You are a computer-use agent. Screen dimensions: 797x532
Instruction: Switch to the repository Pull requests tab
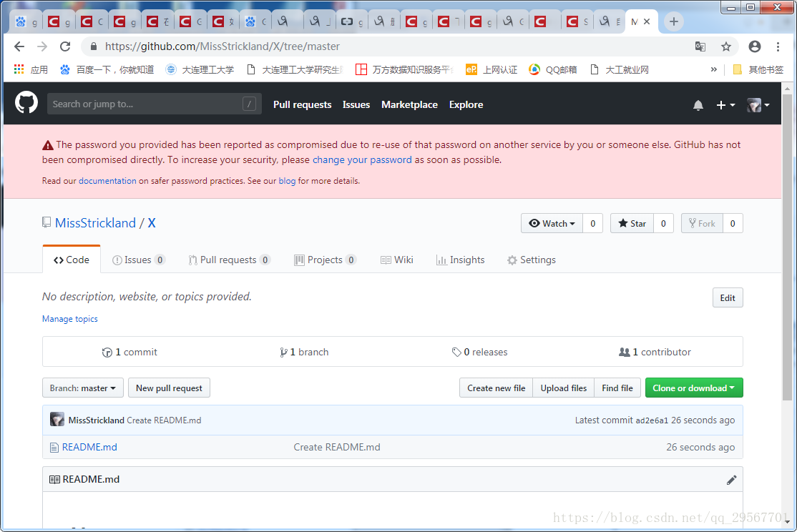(x=229, y=260)
